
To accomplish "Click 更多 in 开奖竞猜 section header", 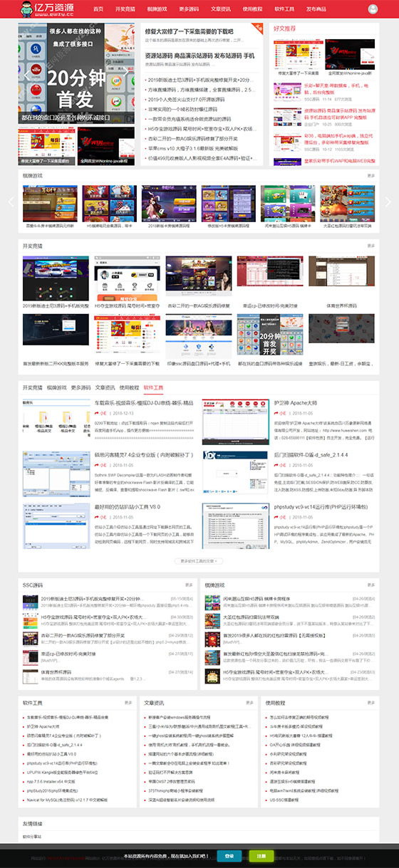I will pyautogui.click(x=370, y=246).
